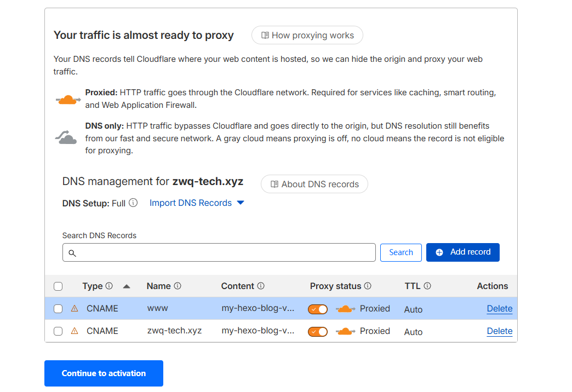Click content my-hexo-blog-v... in www row
The width and height of the screenshot is (572, 392).
click(258, 308)
